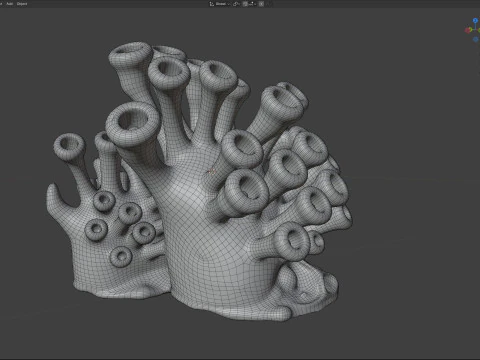480x360 pixels.
Task: Toggle proportional editing
Action: tap(261, 4)
